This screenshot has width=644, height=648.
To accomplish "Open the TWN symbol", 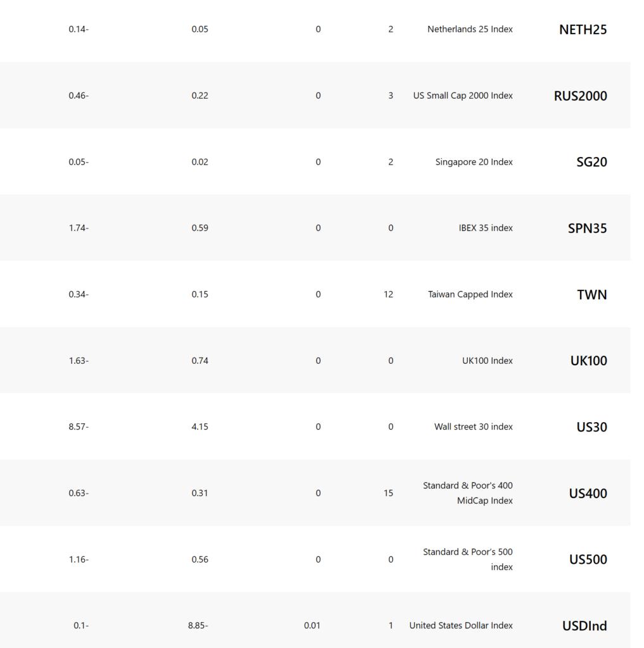I will 592,295.
